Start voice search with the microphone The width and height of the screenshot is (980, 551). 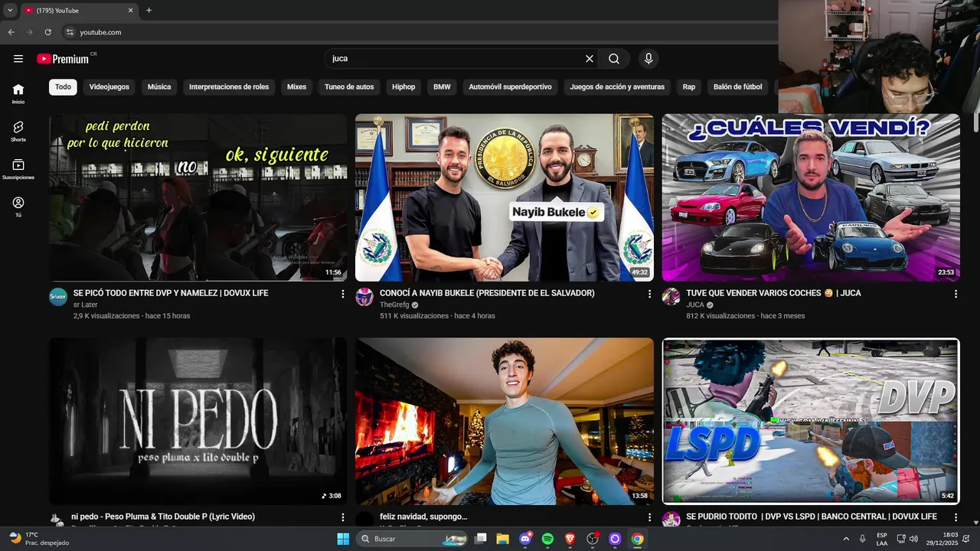click(648, 59)
